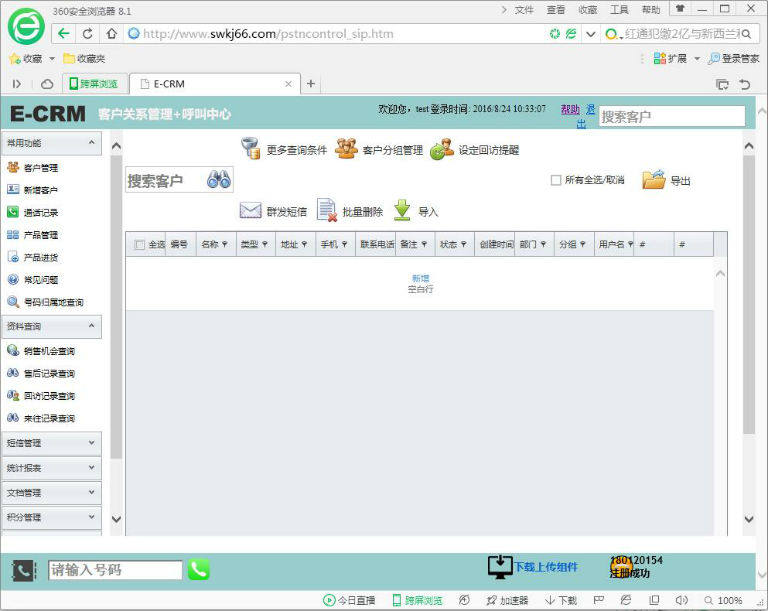Screen dimensions: 768x611
Task: Open 更多查询条件 filter funnel icon
Action: pyautogui.click(x=251, y=150)
